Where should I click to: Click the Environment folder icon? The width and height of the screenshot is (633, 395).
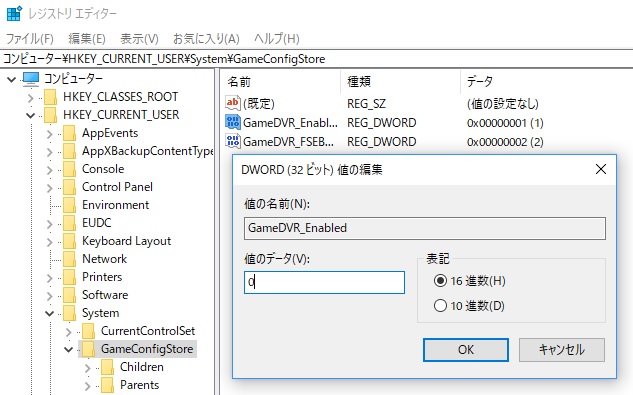[x=69, y=205]
